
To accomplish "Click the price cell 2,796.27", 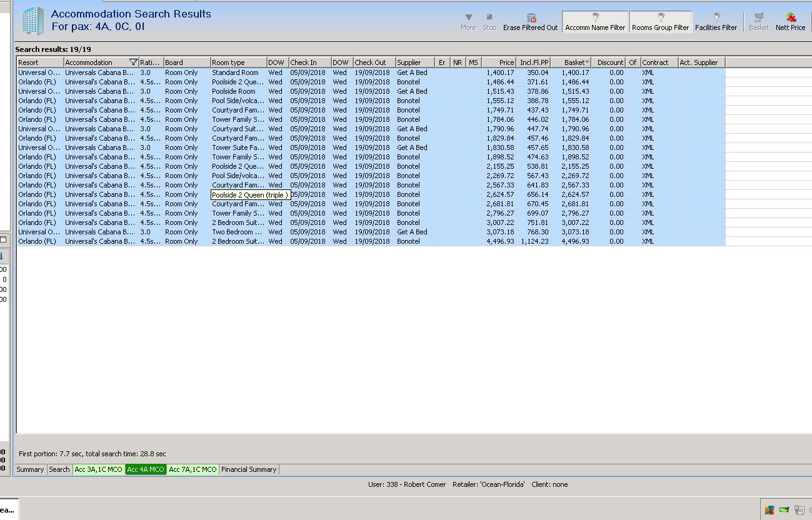I will [500, 213].
